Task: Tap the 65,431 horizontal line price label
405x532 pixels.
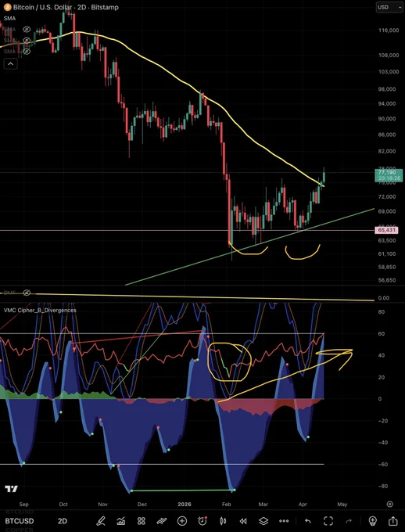Action: (x=387, y=230)
